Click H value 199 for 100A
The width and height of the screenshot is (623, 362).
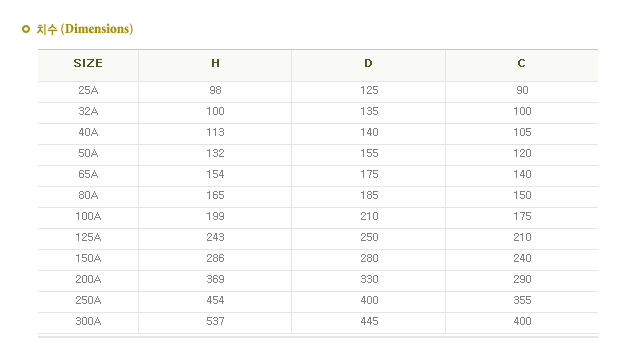[215, 217]
